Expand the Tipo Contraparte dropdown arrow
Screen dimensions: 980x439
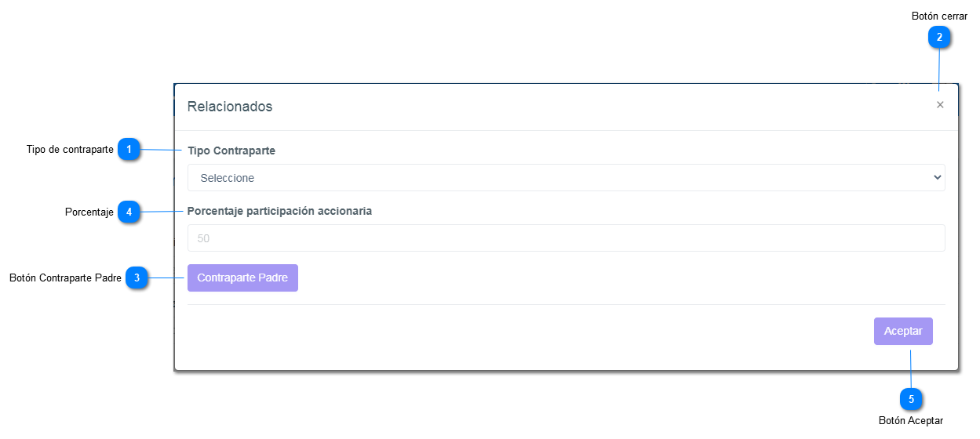point(937,178)
